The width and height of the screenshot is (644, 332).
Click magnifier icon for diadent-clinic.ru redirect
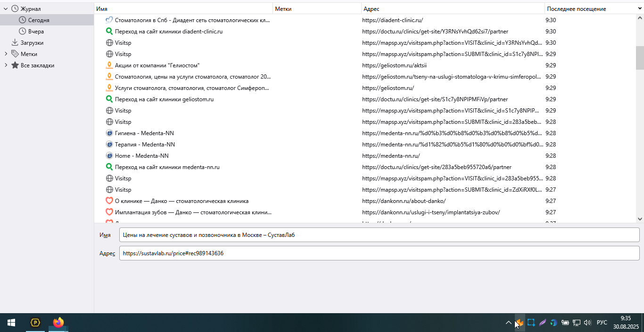(109, 31)
